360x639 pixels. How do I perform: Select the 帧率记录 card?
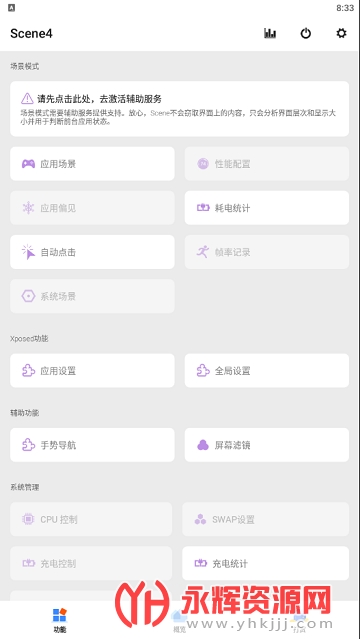267,252
